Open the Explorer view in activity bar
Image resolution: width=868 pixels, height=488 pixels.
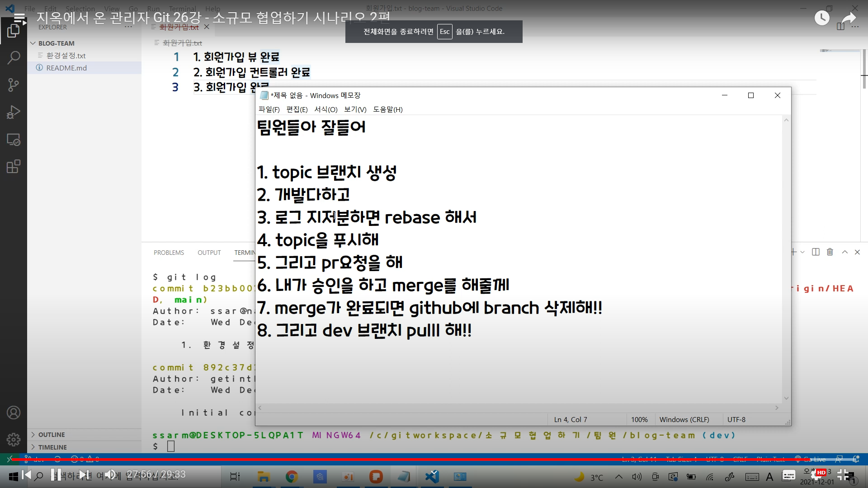click(x=14, y=31)
